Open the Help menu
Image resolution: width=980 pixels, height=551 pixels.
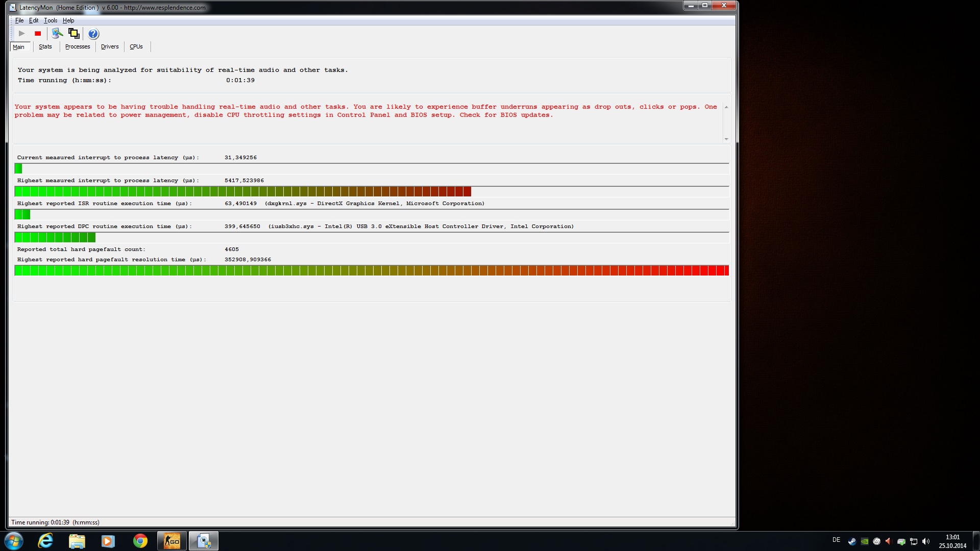coord(68,20)
